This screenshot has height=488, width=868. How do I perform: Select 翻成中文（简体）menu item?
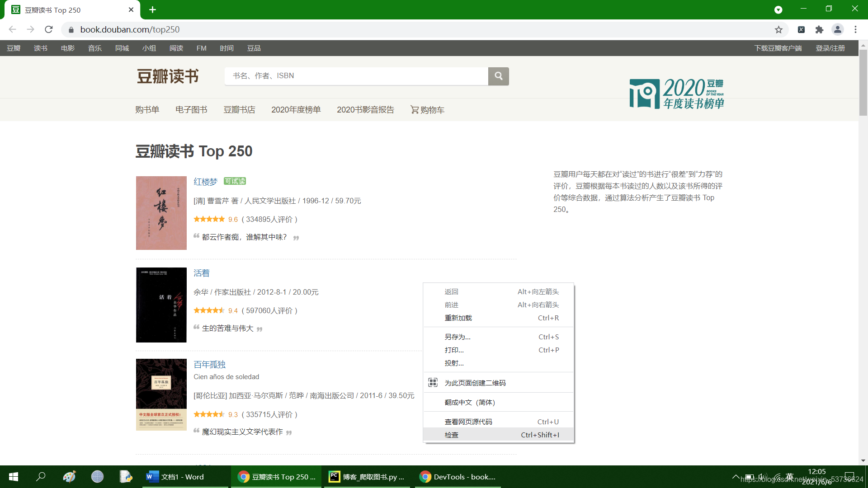(499, 403)
